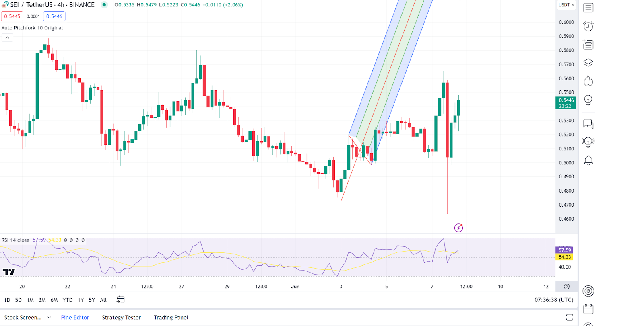The image size is (644, 326).
Task: Open the target icon in right sidebar
Action: 588,291
